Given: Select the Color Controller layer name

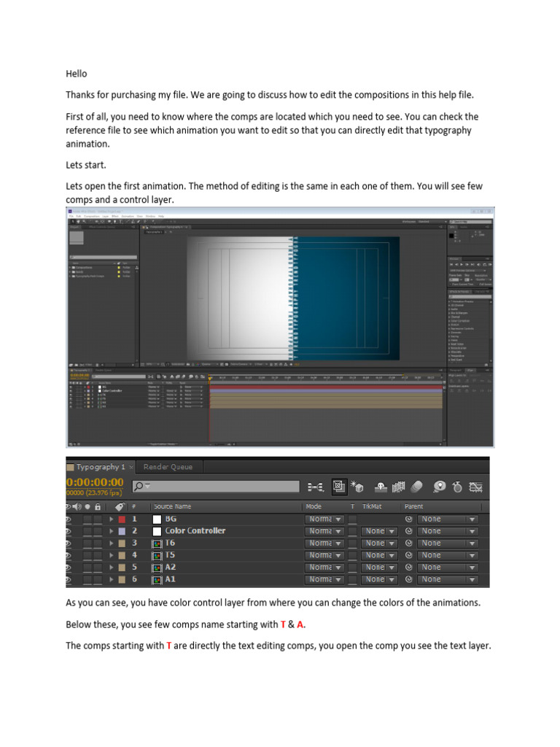Looking at the screenshot, I should click(195, 531).
